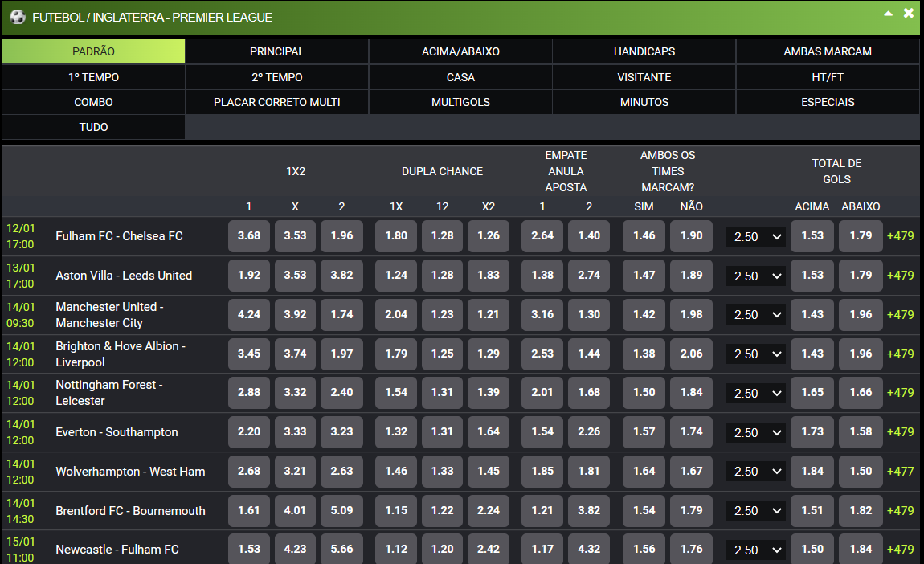Open the Brighton & Hove Albion - Liverpool match

121,354
